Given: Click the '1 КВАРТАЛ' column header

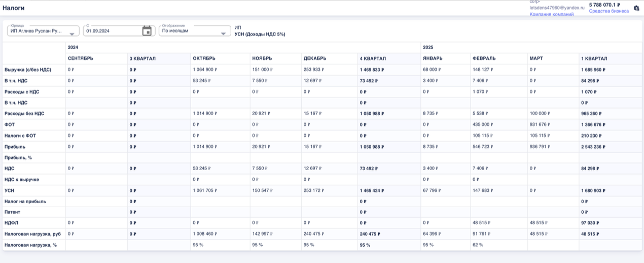Looking at the screenshot, I should point(594,58).
